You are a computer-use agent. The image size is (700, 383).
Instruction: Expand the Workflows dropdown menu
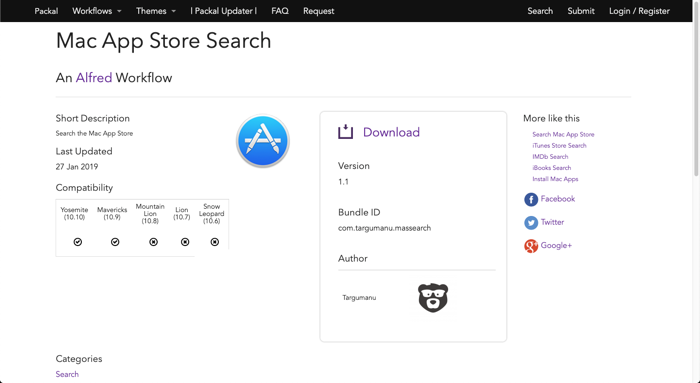(97, 11)
